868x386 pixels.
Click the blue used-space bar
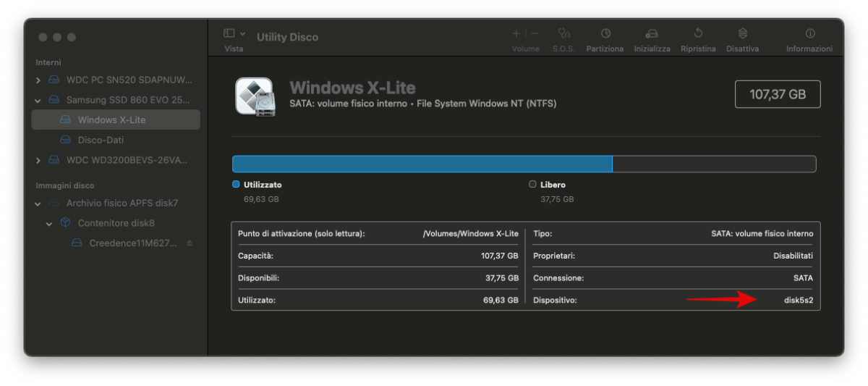422,164
